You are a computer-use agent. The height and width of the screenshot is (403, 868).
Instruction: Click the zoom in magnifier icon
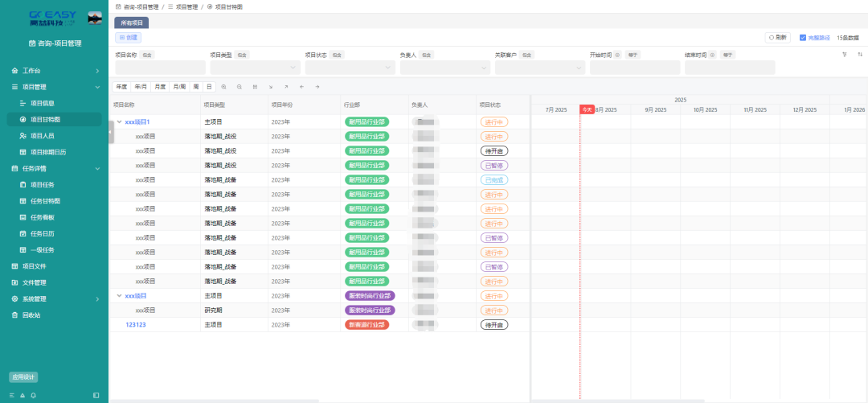224,86
